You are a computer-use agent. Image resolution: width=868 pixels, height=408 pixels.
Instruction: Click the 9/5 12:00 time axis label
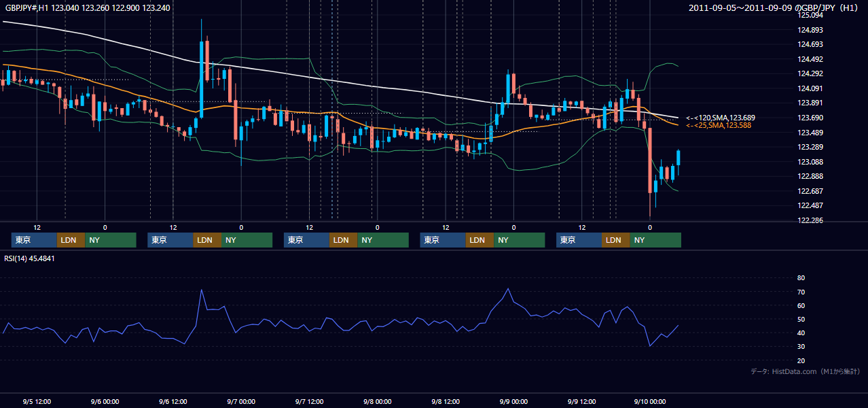[x=37, y=402]
